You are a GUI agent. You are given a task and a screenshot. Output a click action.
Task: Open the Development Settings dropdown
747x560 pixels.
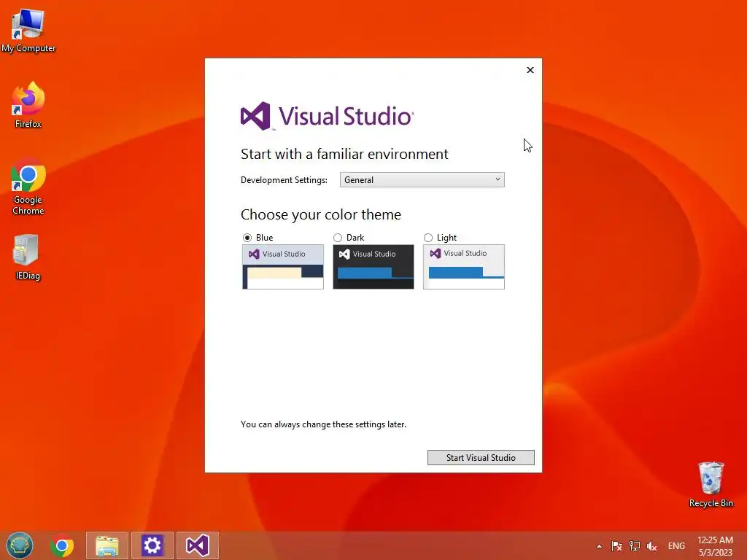click(x=422, y=180)
